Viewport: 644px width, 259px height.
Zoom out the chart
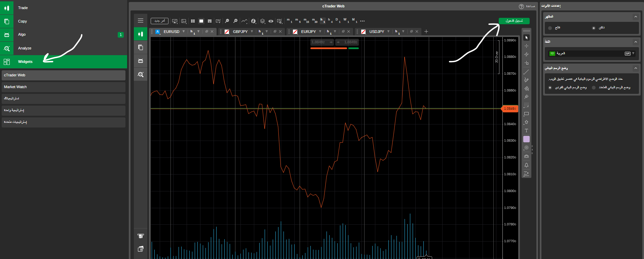[x=227, y=21]
